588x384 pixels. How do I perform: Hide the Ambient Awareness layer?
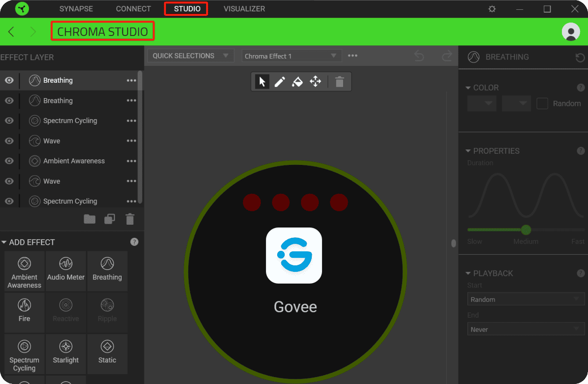point(9,161)
